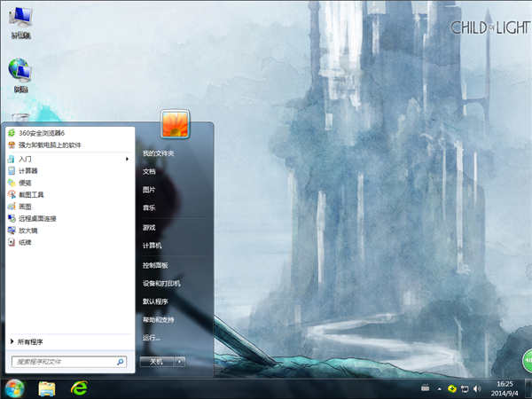The width and height of the screenshot is (532, 399).
Task: Open 远程桌面连接 remote desktop
Action: click(x=36, y=218)
